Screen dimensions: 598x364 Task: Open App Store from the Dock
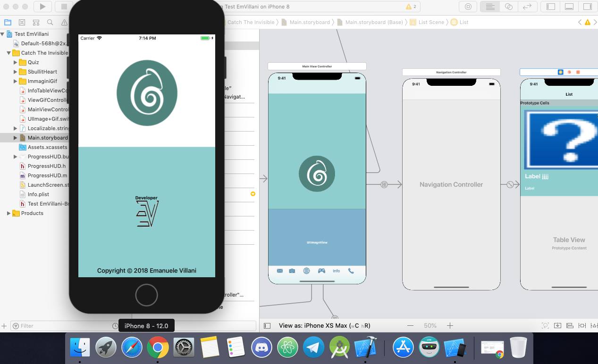(x=403, y=348)
